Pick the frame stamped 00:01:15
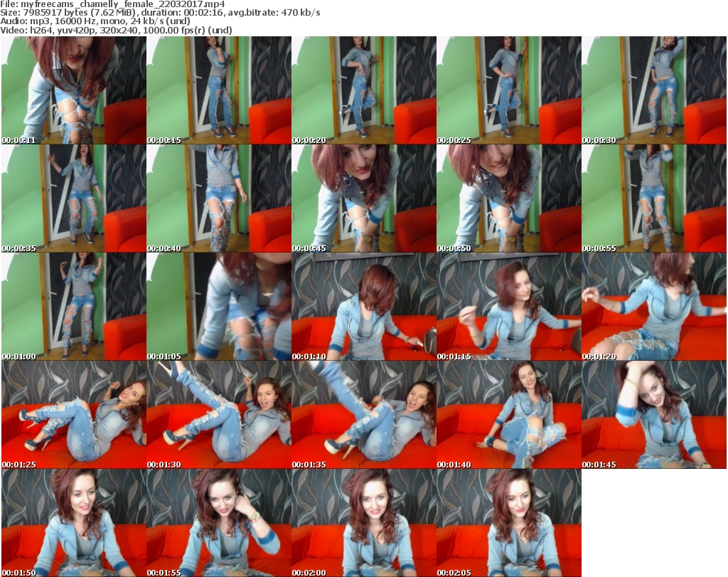The width and height of the screenshot is (728, 577). pyautogui.click(x=509, y=307)
